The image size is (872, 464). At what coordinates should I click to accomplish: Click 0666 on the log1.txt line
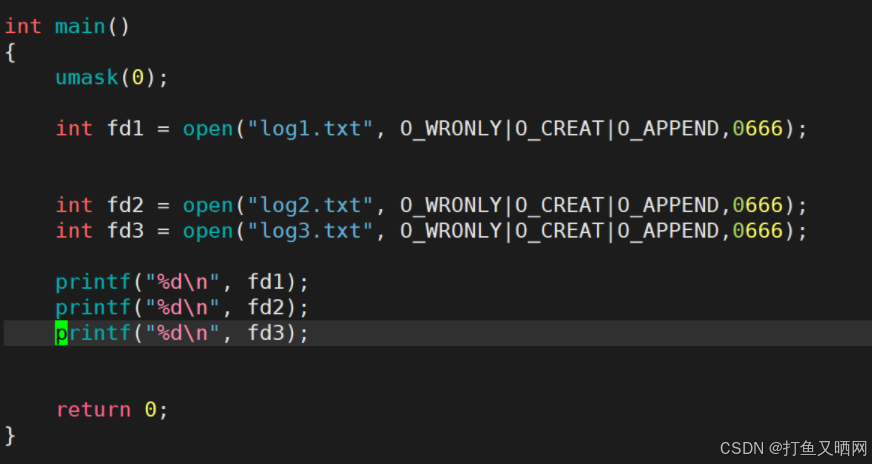[x=757, y=129]
